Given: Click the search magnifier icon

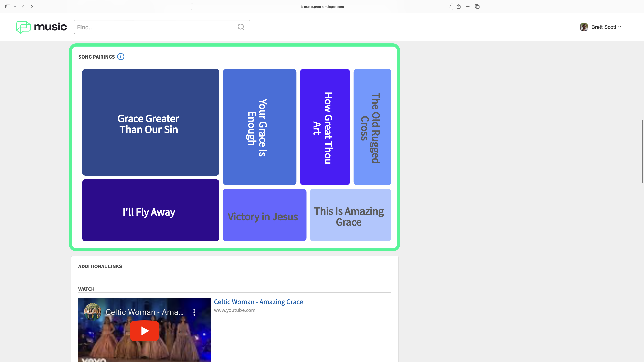Looking at the screenshot, I should coord(241,27).
